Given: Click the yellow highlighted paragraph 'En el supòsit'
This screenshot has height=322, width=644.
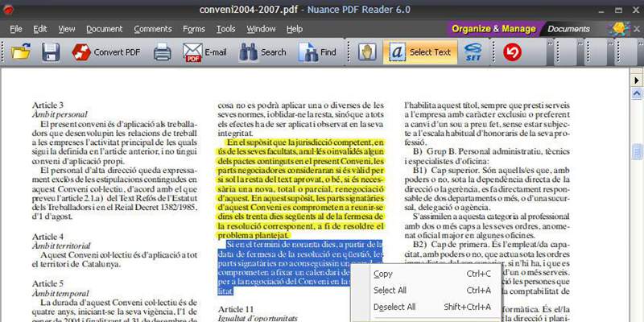Looking at the screenshot, I should click(300, 189).
